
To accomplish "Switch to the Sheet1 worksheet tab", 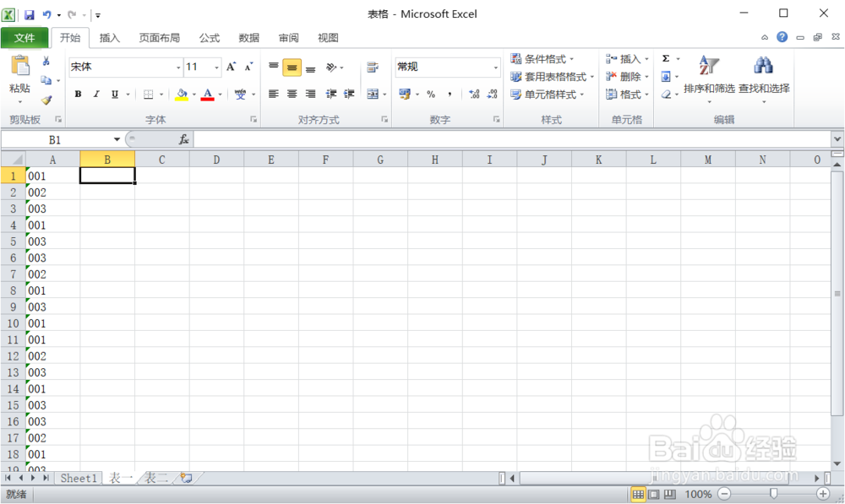I will 79,478.
